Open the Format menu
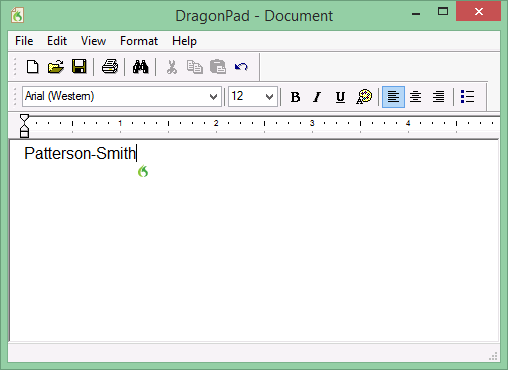Screen dimensions: 508x370 pyautogui.click(x=139, y=41)
